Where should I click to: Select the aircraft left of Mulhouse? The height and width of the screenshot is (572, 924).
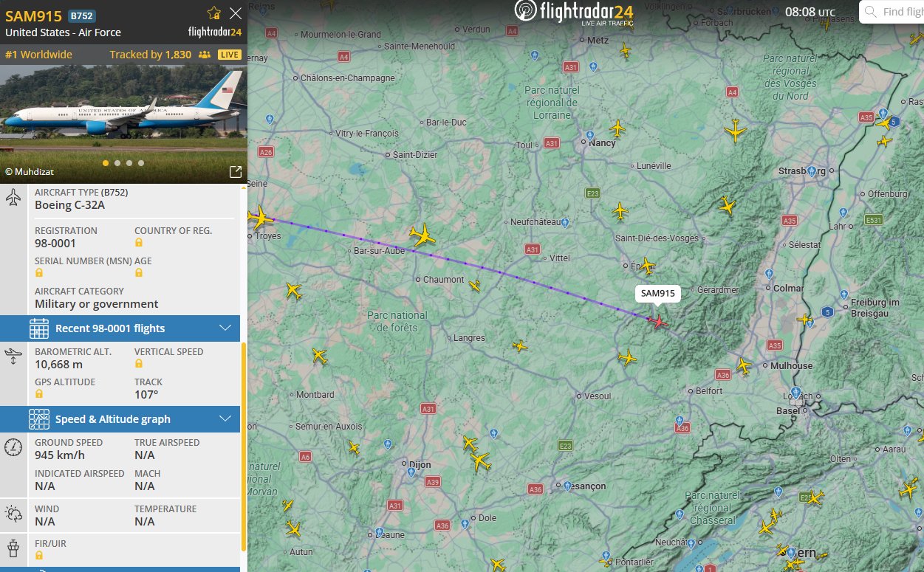point(744,365)
